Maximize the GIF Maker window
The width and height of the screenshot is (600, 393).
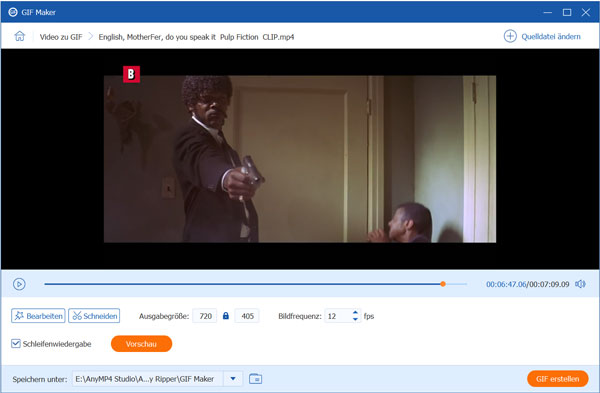pyautogui.click(x=567, y=12)
